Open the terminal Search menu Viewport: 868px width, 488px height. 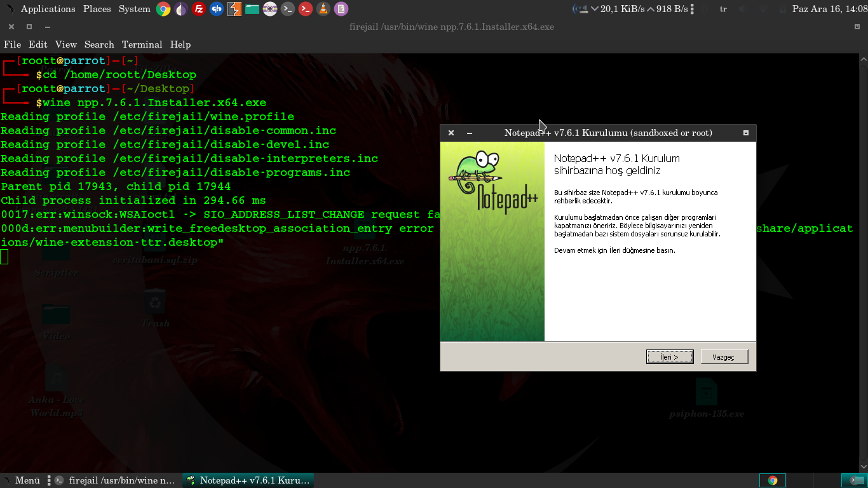[x=99, y=44]
